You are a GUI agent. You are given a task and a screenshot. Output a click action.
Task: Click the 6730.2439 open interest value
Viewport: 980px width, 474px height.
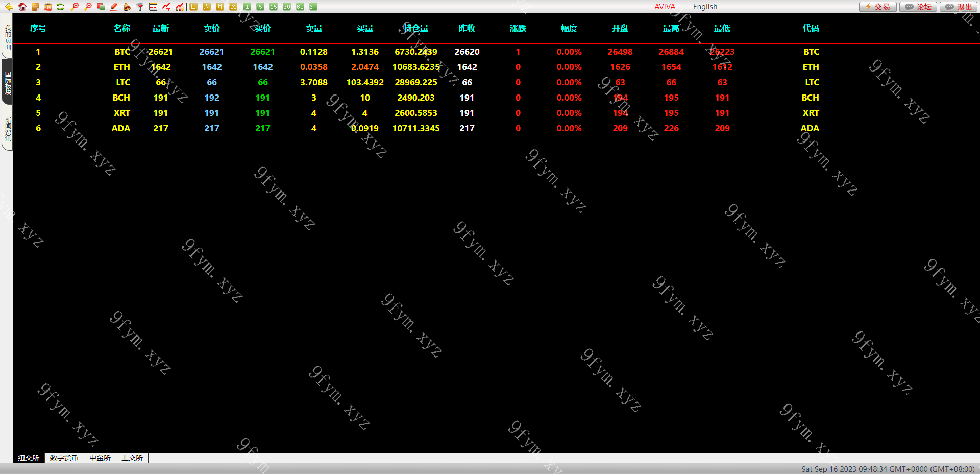coord(416,52)
